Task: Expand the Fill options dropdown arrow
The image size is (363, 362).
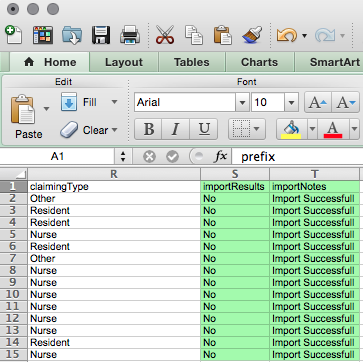Action: pos(114,102)
